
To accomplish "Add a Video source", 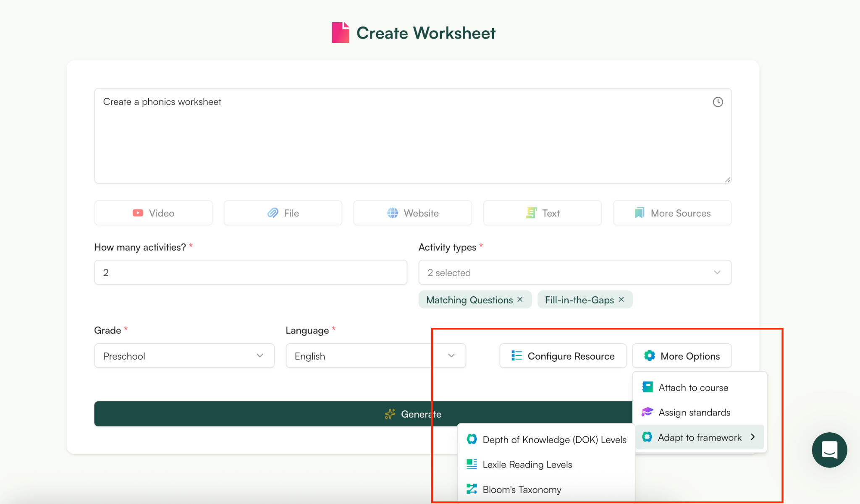I will point(153,213).
